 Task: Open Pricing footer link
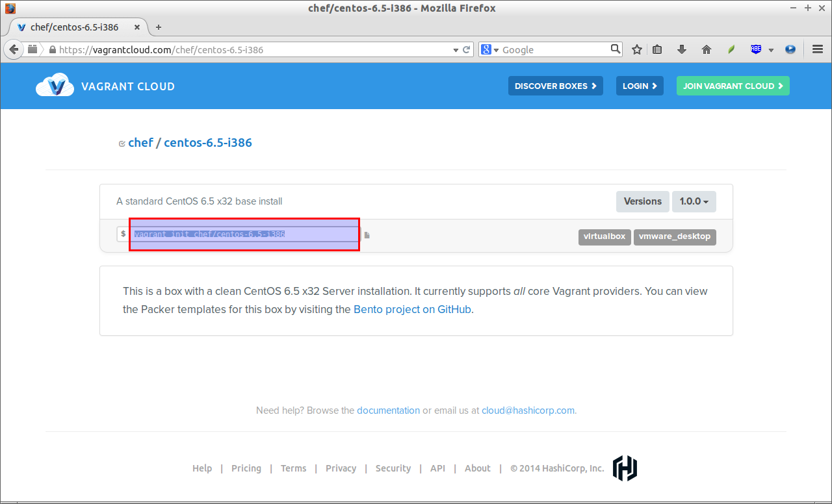(246, 468)
